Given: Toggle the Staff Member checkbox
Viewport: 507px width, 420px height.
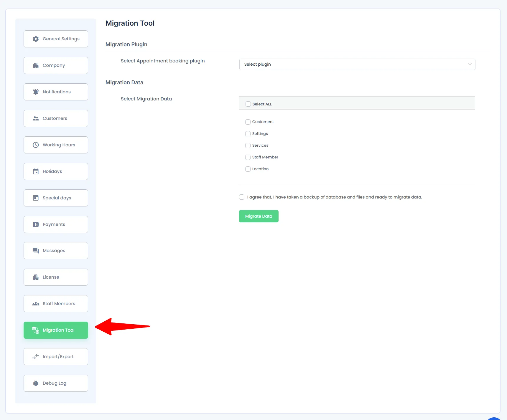Looking at the screenshot, I should click(248, 157).
